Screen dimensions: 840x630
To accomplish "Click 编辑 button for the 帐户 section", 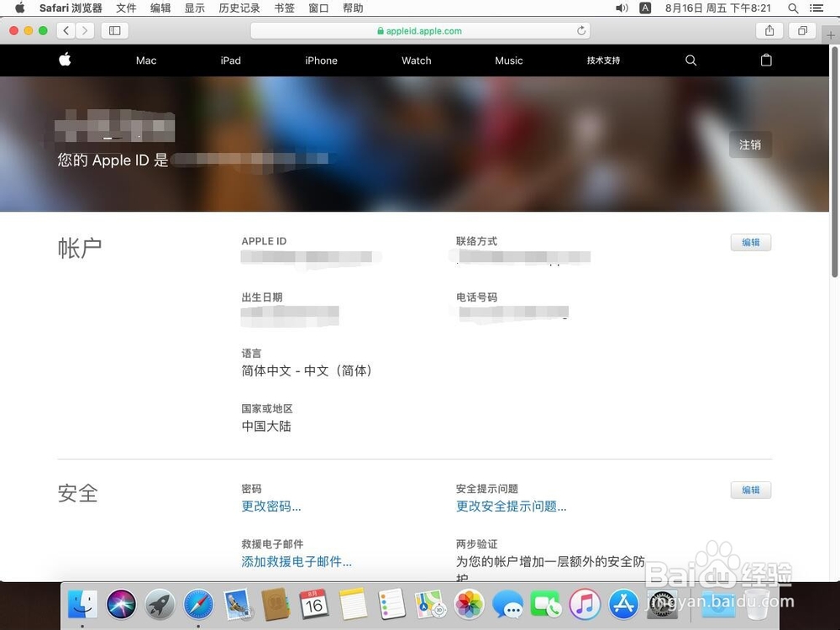I will 750,242.
